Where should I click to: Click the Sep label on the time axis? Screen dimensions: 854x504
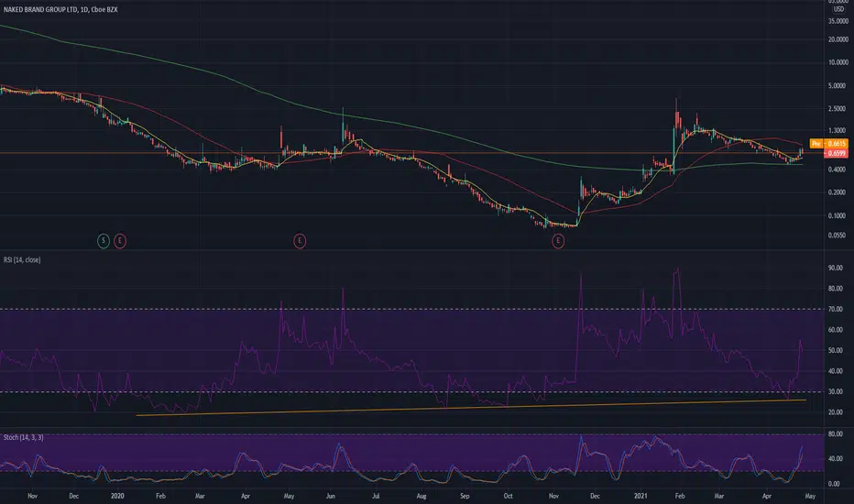[465, 496]
